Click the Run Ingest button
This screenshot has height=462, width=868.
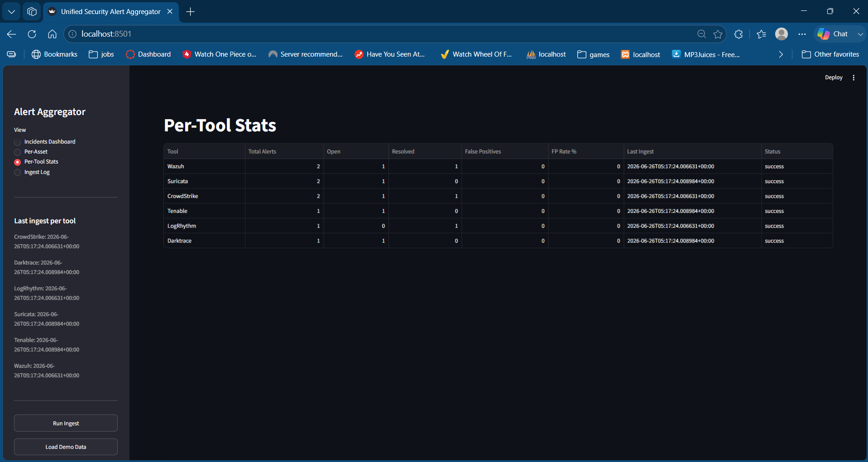pyautogui.click(x=66, y=423)
